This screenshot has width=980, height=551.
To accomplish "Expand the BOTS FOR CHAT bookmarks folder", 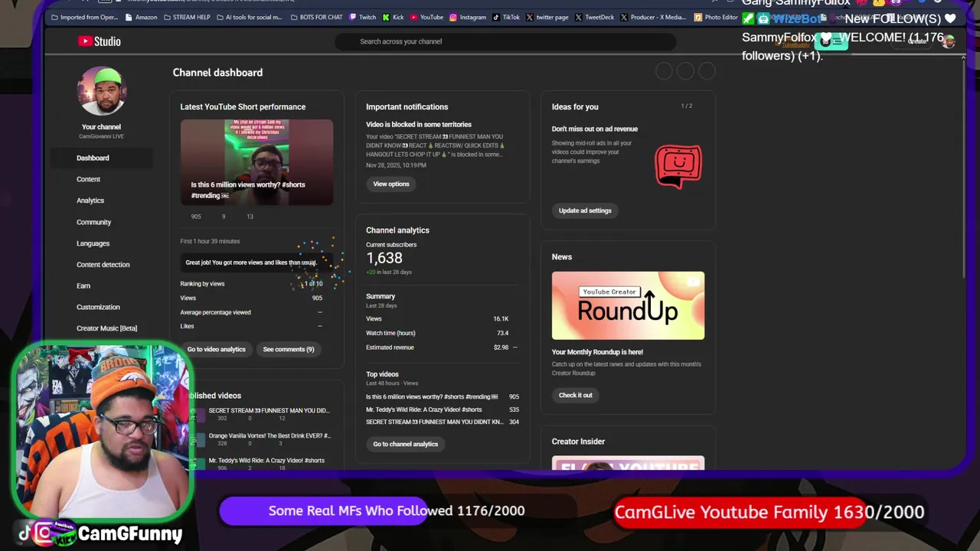I will (316, 17).
